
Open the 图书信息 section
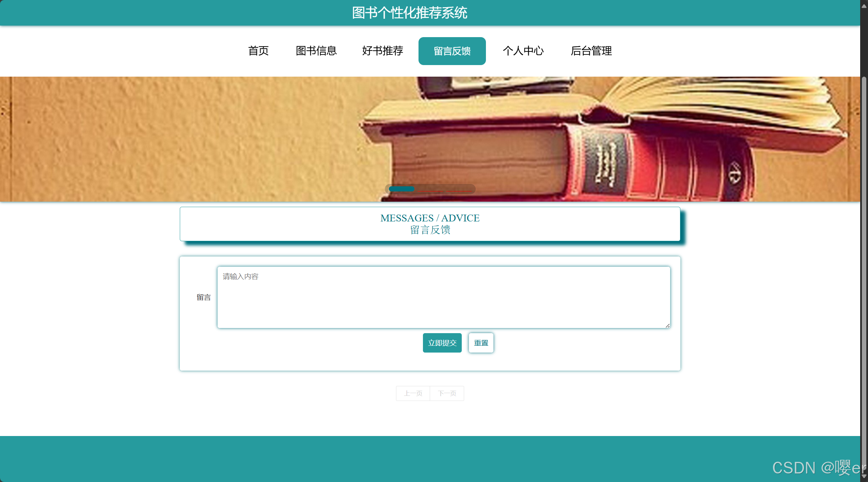[316, 51]
